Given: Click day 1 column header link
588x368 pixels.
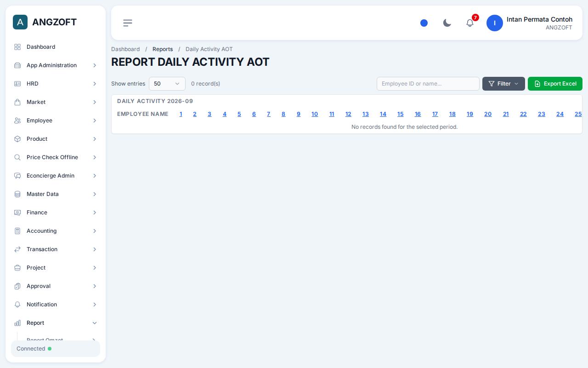Looking at the screenshot, I should (x=181, y=114).
